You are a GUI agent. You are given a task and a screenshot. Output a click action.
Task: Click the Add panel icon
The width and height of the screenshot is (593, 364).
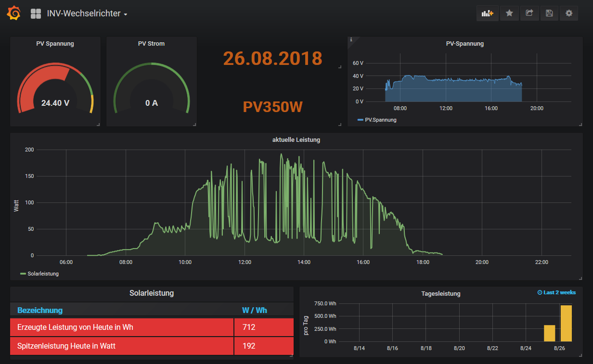point(488,13)
